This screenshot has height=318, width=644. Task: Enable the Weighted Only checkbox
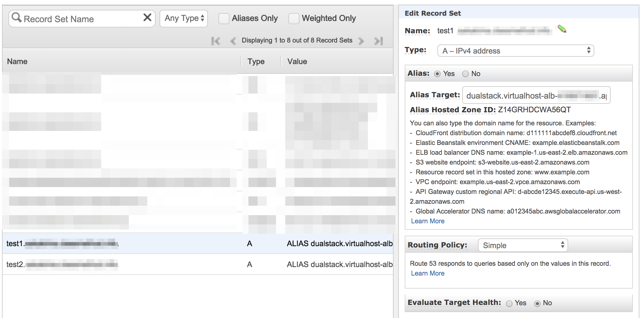pos(294,19)
